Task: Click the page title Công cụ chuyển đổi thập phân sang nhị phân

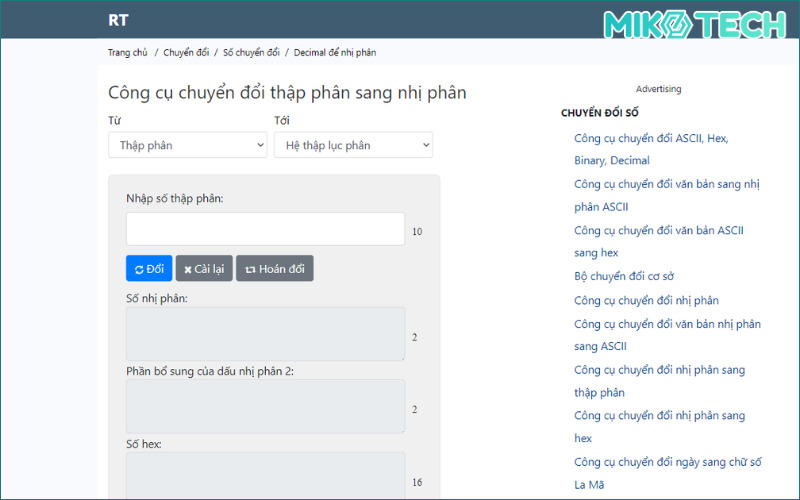Action: [x=287, y=93]
